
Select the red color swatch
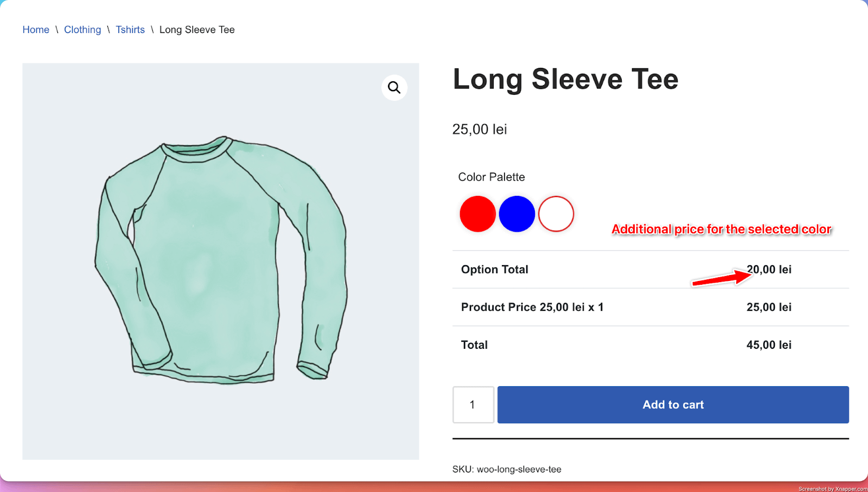[477, 214]
